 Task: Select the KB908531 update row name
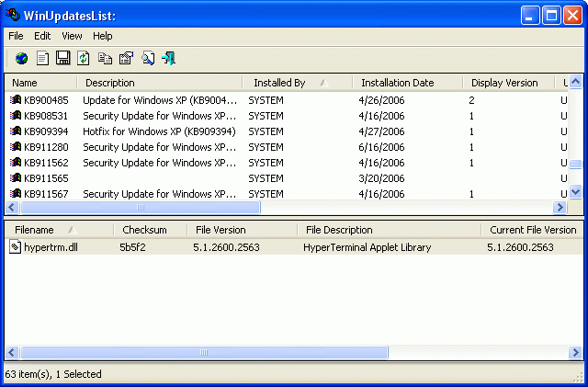pos(46,116)
